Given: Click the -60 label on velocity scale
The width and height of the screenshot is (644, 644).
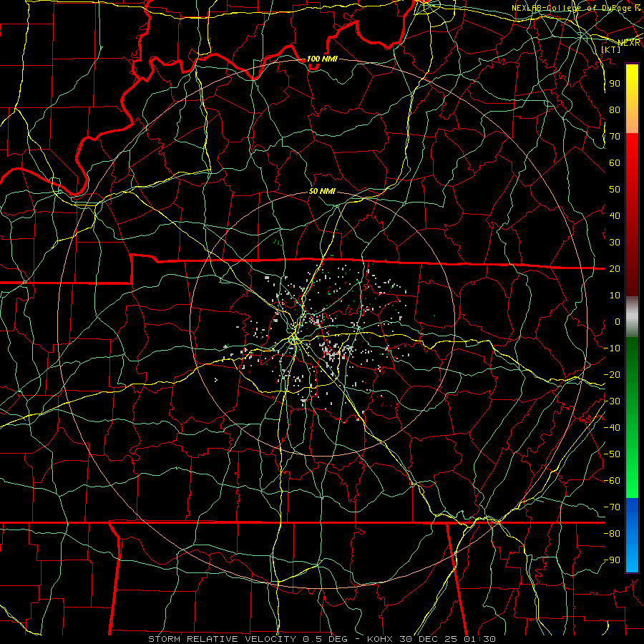Looking at the screenshot, I should click(x=612, y=481).
